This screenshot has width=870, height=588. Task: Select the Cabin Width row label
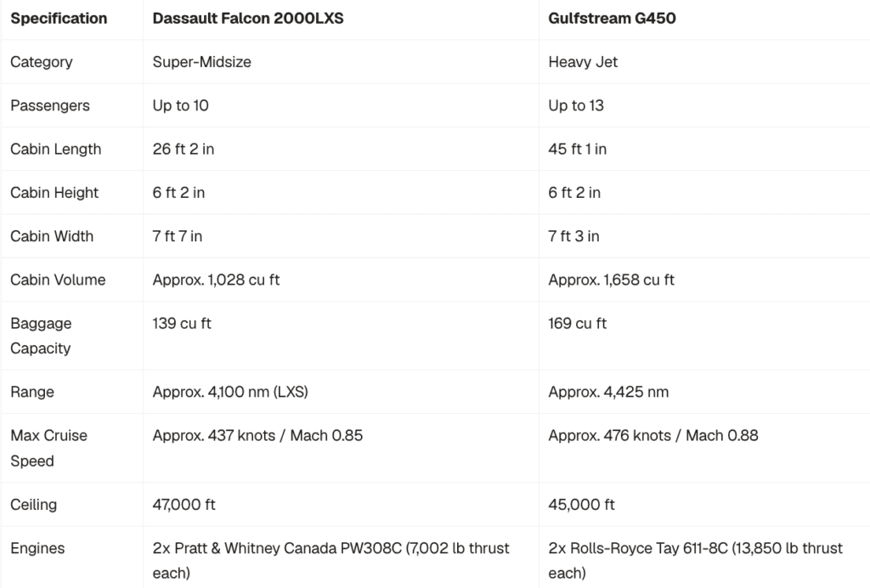(52, 235)
